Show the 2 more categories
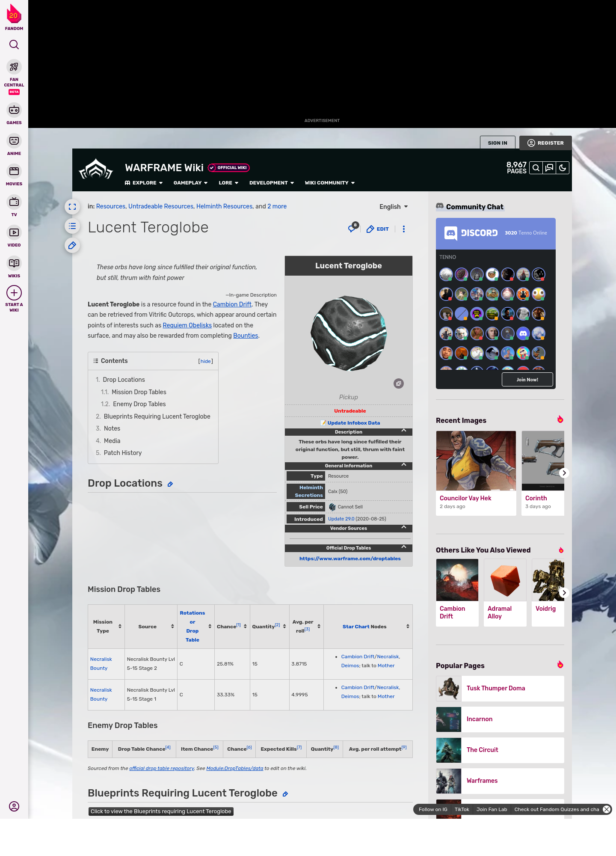Viewport: 616px width, 856px height. pyautogui.click(x=277, y=206)
